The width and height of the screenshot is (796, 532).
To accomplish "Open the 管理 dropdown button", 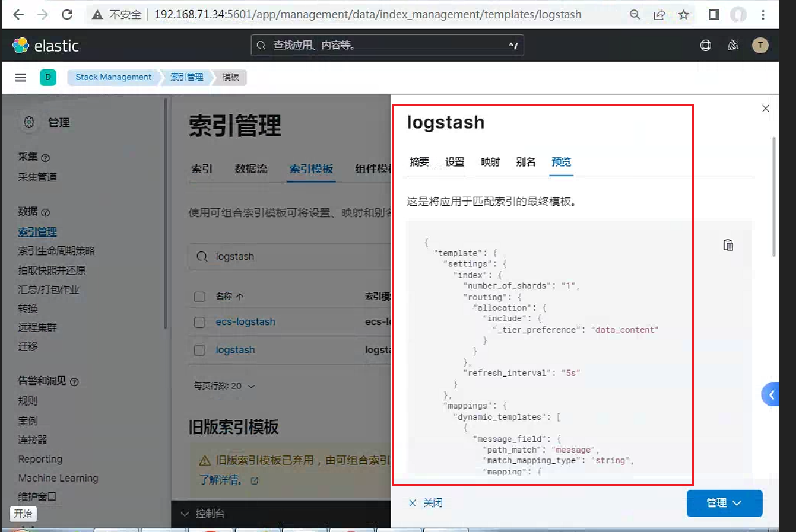I will [724, 503].
